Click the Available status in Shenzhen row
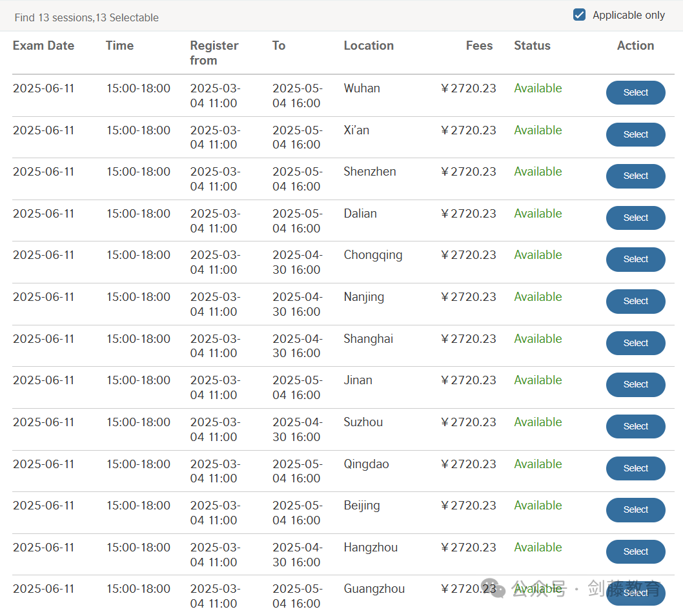This screenshot has height=616, width=683. [x=538, y=172]
